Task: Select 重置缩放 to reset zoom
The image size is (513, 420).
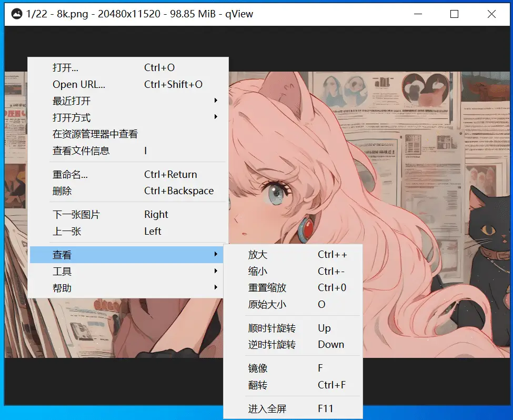Action: coord(267,288)
